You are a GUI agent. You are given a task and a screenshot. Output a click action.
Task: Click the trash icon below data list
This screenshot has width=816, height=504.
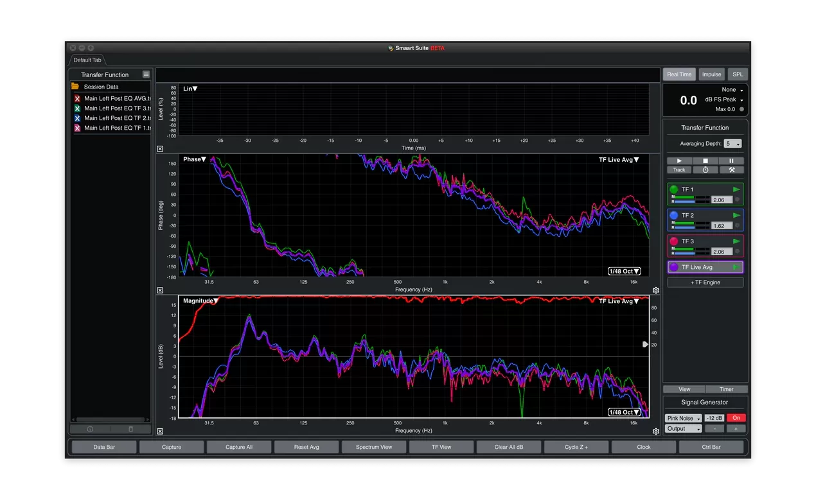point(130,429)
